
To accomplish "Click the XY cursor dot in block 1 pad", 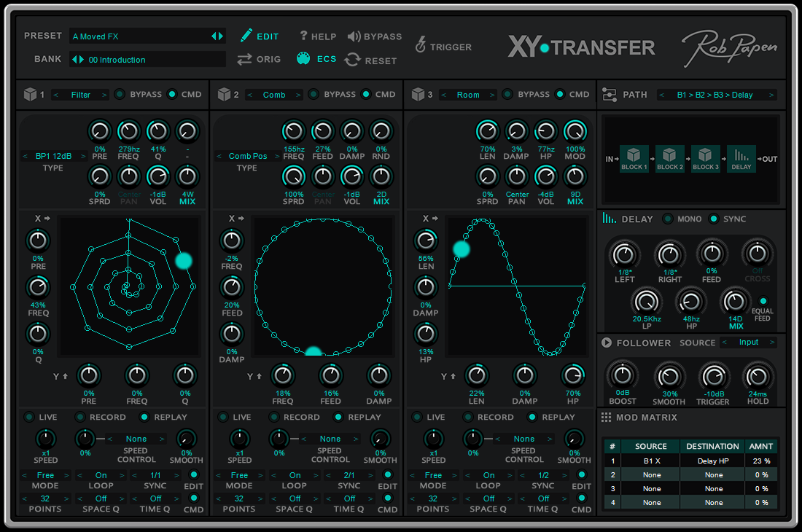I will [184, 261].
